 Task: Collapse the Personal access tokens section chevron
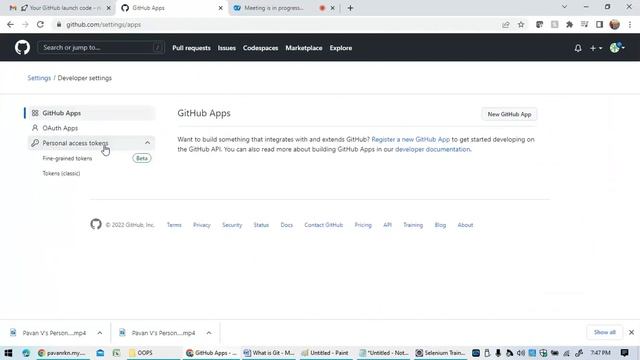(x=147, y=143)
